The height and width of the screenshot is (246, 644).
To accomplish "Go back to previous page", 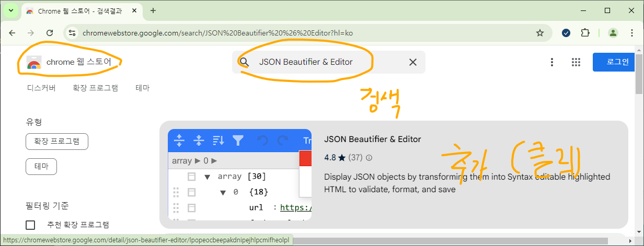I will coord(12,33).
